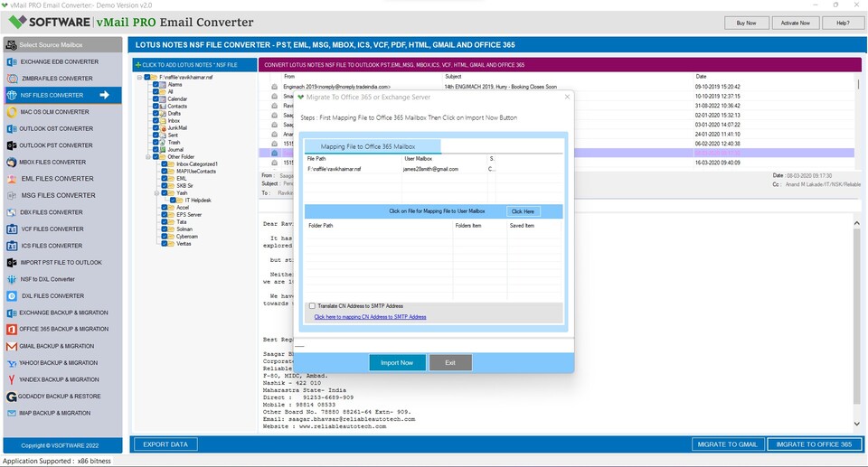868x467 pixels.
Task: Open the DBX Files Converter icon
Action: tap(12, 212)
